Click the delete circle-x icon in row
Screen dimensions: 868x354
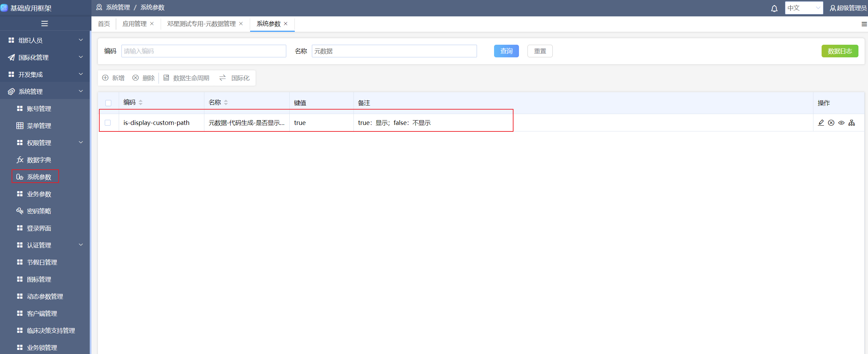tap(831, 123)
